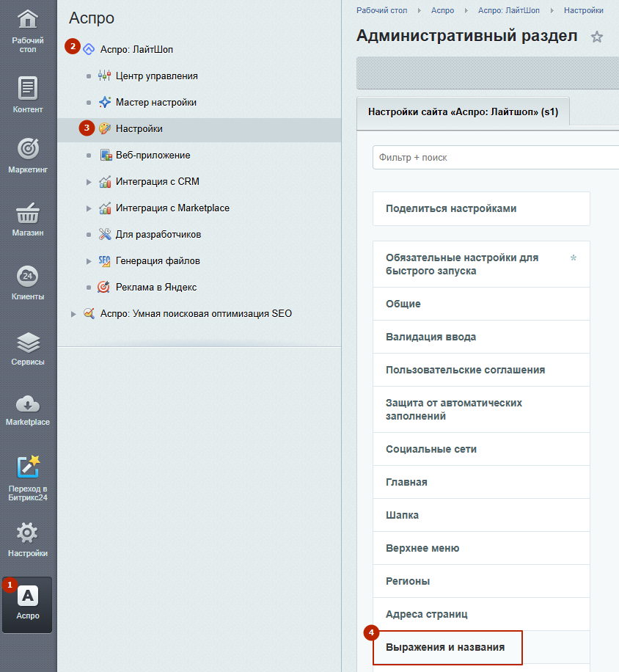Select the Общие settings section
The image size is (619, 672).
click(x=481, y=304)
